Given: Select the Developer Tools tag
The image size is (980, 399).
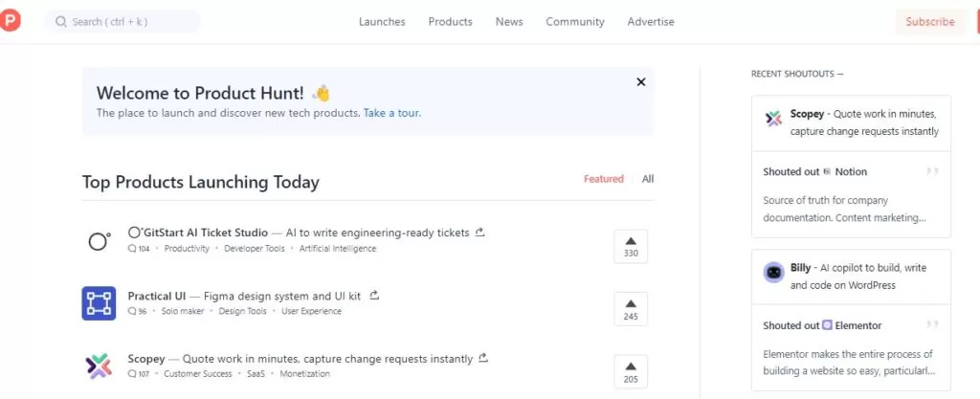Looking at the screenshot, I should [x=255, y=249].
